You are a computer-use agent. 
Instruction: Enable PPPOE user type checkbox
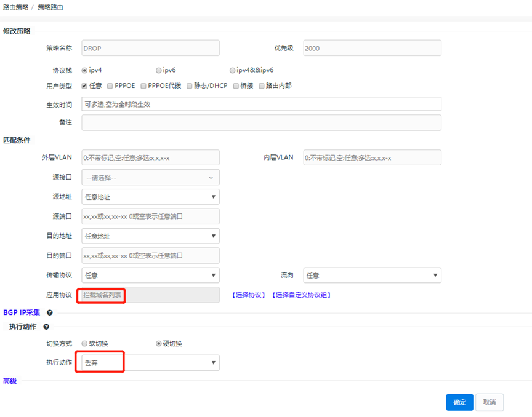(110, 85)
